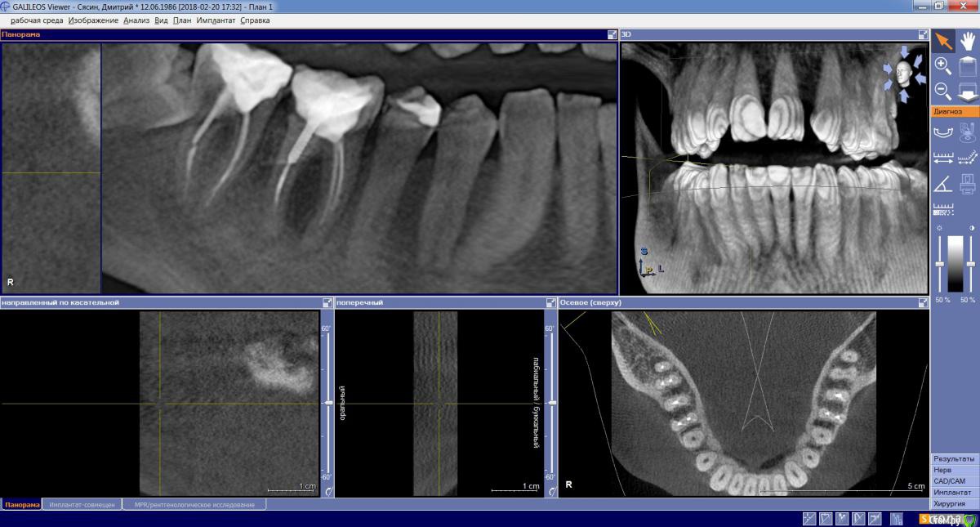Screen dimensions: 980x527
Task: Expand the Хирургия section
Action: coord(953,504)
